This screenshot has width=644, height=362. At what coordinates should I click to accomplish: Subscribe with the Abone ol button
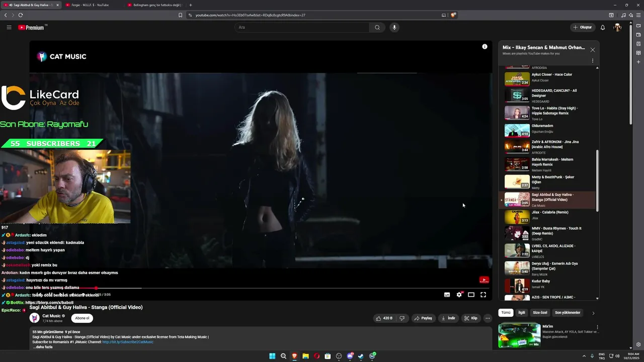coord(82,318)
